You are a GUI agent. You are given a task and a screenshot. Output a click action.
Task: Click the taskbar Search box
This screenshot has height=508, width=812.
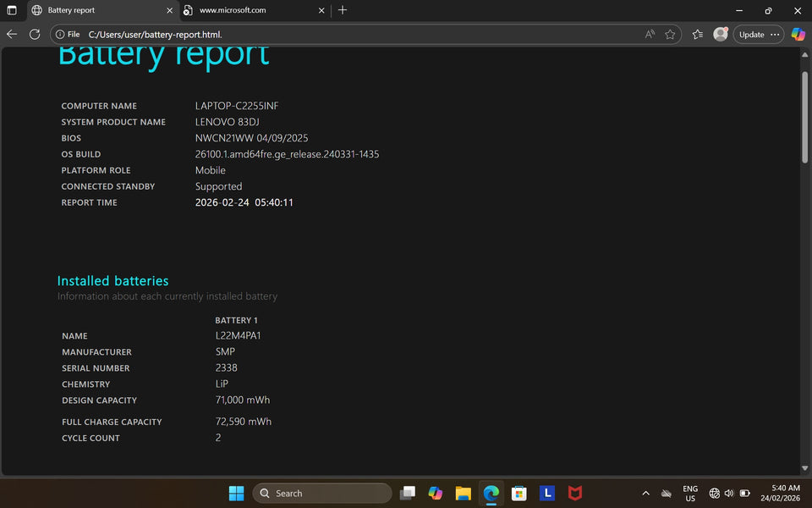322,494
